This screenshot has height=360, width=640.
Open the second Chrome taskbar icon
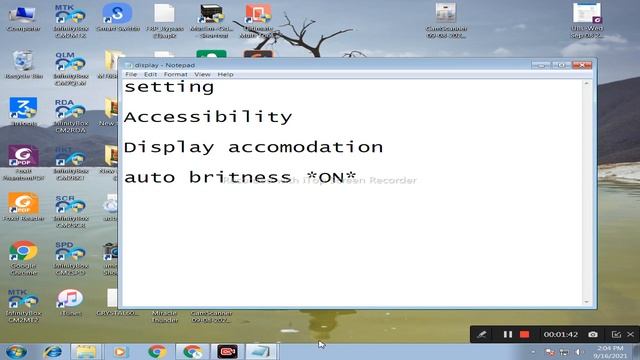(x=193, y=351)
